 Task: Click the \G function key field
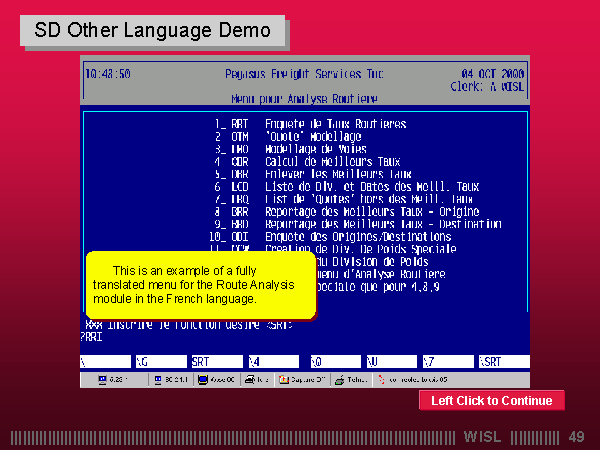[x=158, y=361]
